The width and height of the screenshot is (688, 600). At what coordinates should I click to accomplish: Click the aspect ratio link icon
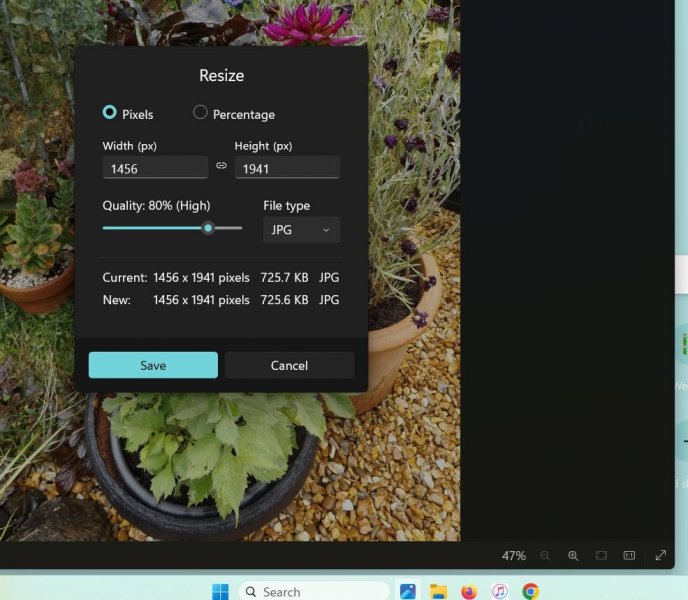[221, 166]
